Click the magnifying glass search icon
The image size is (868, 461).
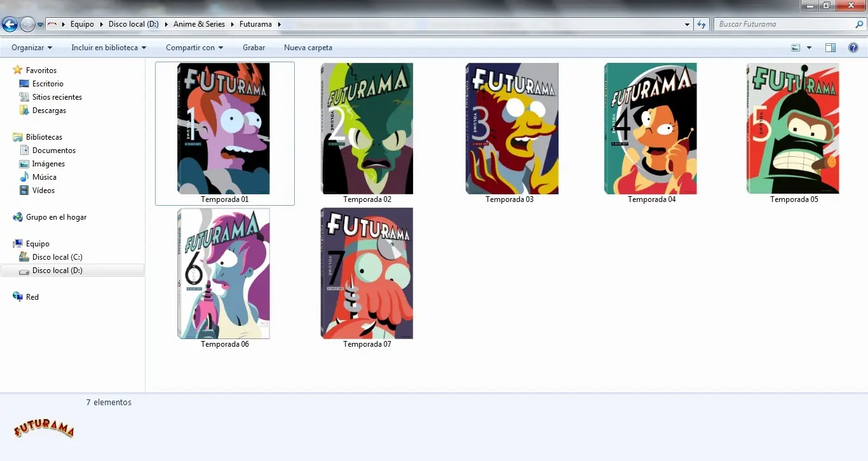(859, 24)
